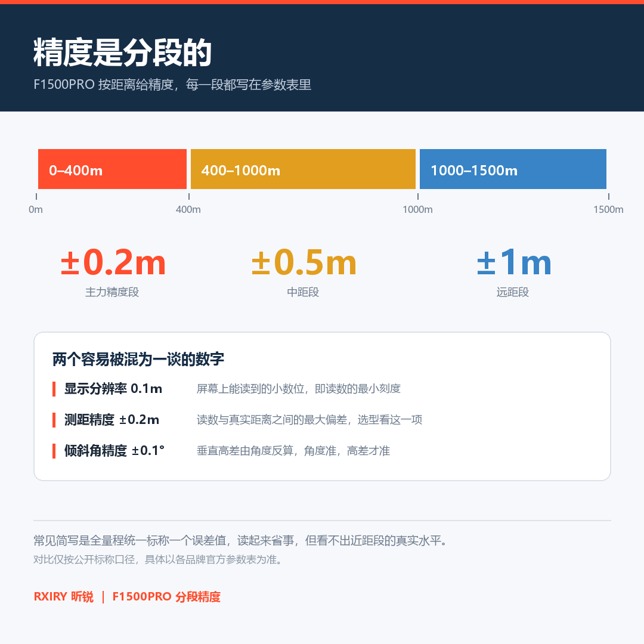Click the 0m axis tick label
644x644 pixels.
point(36,209)
